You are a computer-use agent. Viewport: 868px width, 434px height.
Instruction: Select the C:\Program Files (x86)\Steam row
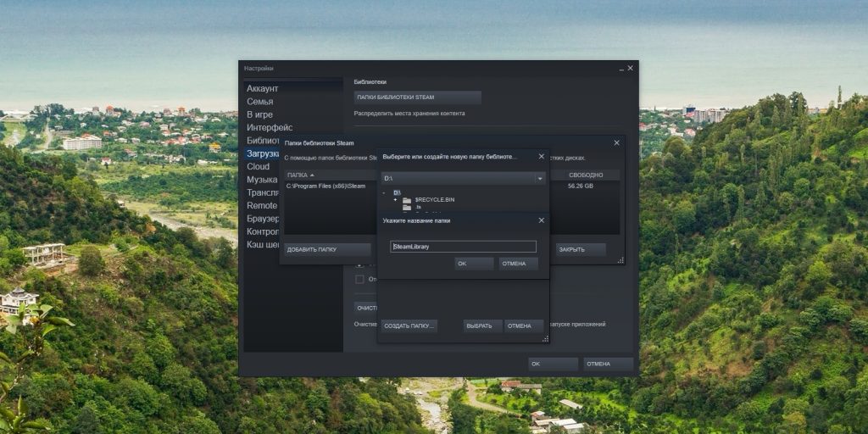(x=326, y=186)
